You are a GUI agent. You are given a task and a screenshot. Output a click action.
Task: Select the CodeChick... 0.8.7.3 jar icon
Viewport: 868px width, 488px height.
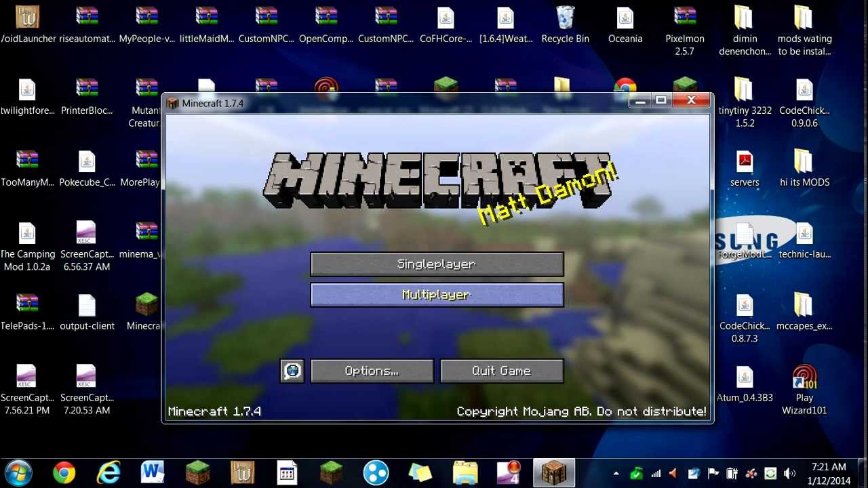click(x=745, y=319)
